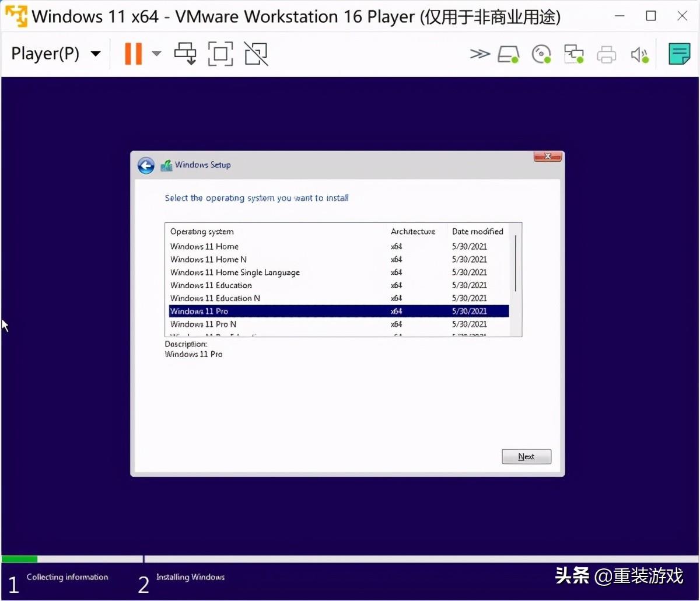Open hard disk device icon
The height and width of the screenshot is (601, 700).
point(508,54)
